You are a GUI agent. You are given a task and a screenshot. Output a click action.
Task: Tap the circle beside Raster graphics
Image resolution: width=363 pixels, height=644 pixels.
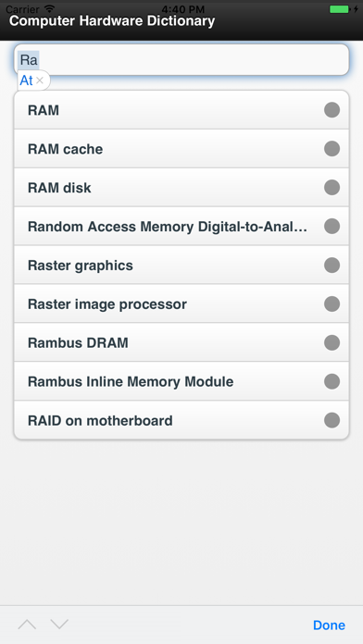[332, 265]
